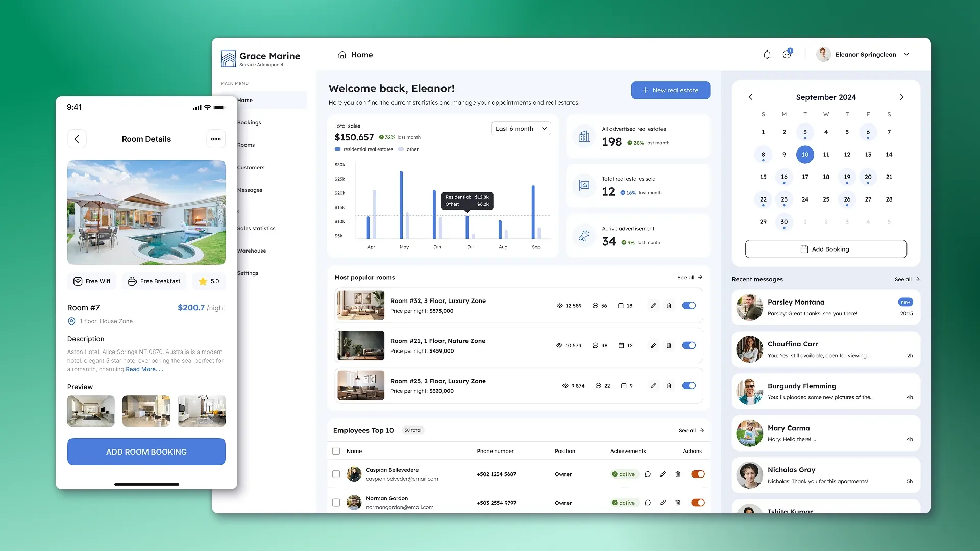Edit Room #32 with the pencil icon
Viewport: 980px width, 551px height.
[653, 306]
